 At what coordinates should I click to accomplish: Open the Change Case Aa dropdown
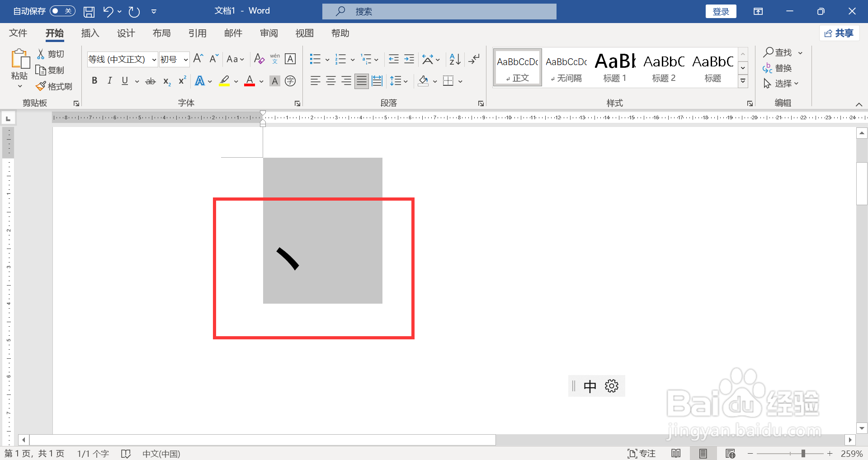pos(236,59)
